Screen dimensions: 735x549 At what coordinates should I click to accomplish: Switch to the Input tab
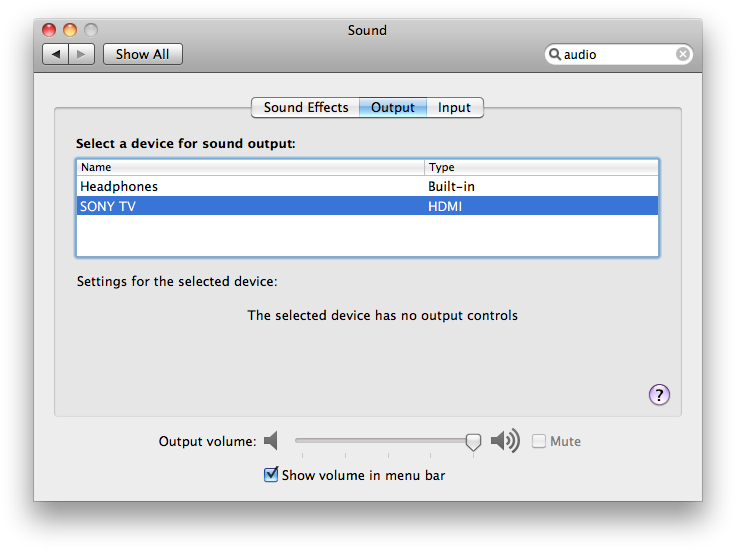(x=454, y=107)
